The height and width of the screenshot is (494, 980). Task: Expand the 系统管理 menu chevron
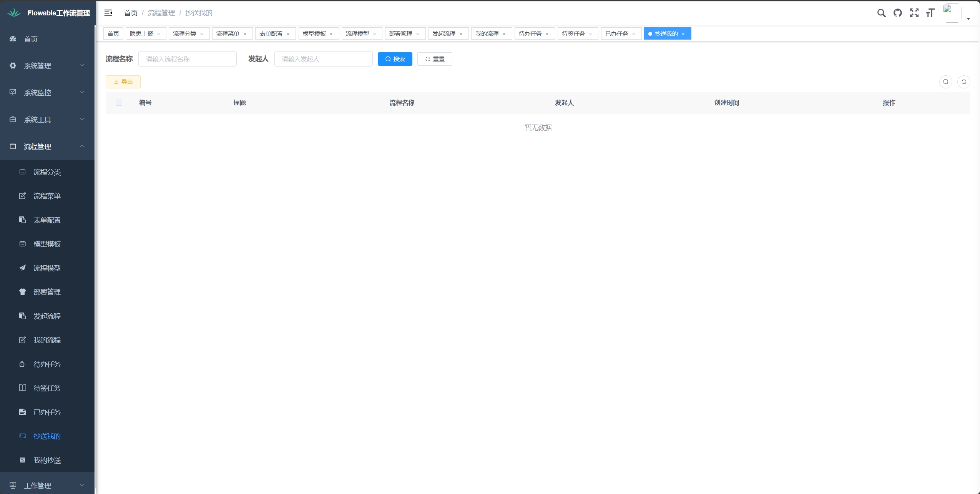point(82,65)
